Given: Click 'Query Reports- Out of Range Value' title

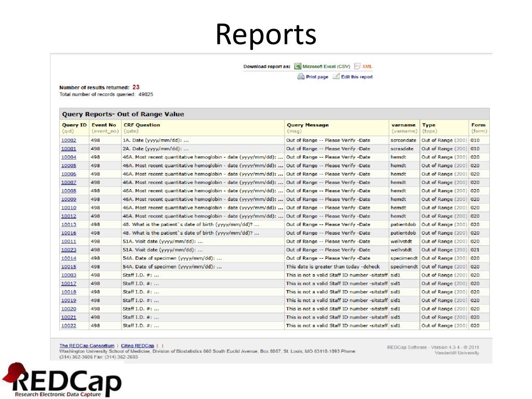Looking at the screenshot, I should coord(123,114).
